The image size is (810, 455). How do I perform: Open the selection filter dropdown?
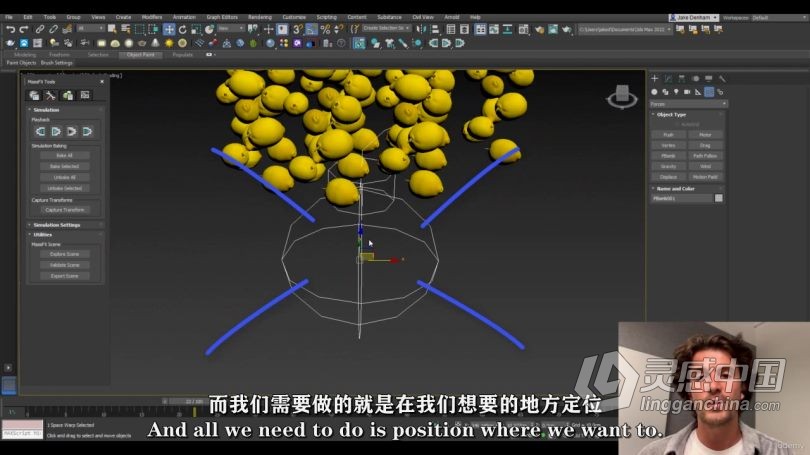pos(91,29)
